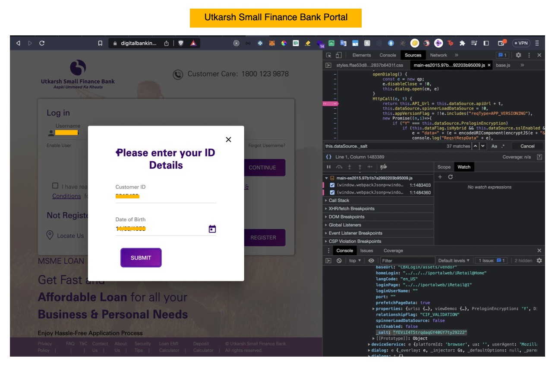
Task: Open the MetaMask fox extension
Action: 272,43
